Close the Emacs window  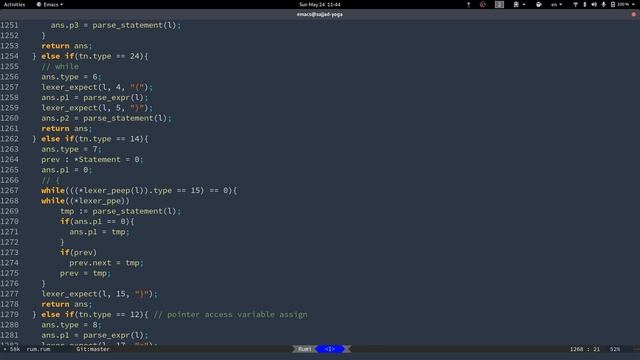click(x=633, y=14)
